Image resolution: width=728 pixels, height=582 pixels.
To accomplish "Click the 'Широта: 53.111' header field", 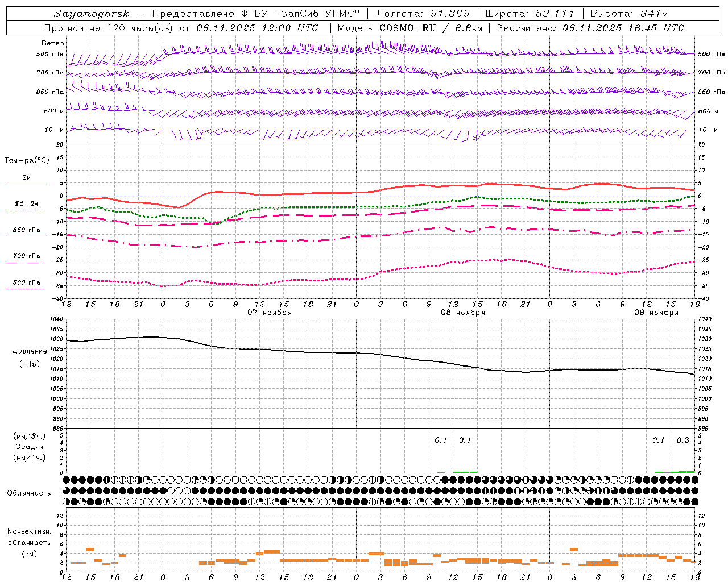I will pos(530,14).
